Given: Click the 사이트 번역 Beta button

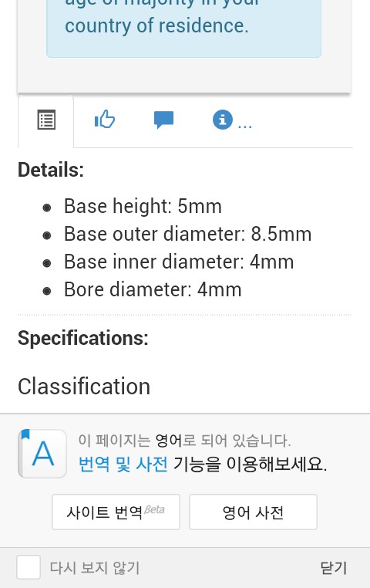Looking at the screenshot, I should pyautogui.click(x=116, y=512).
